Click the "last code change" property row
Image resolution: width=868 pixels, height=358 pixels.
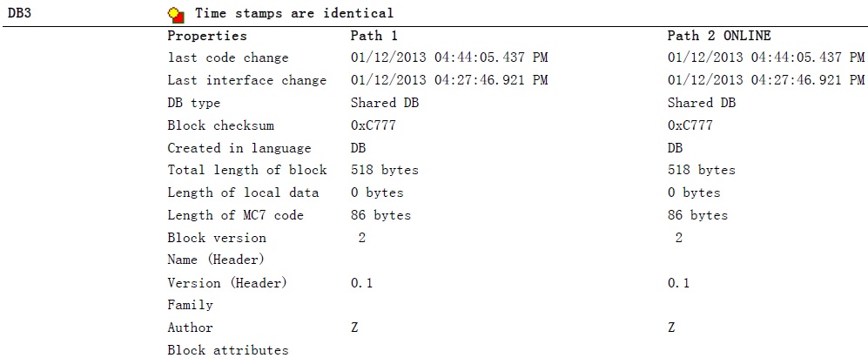coord(227,57)
